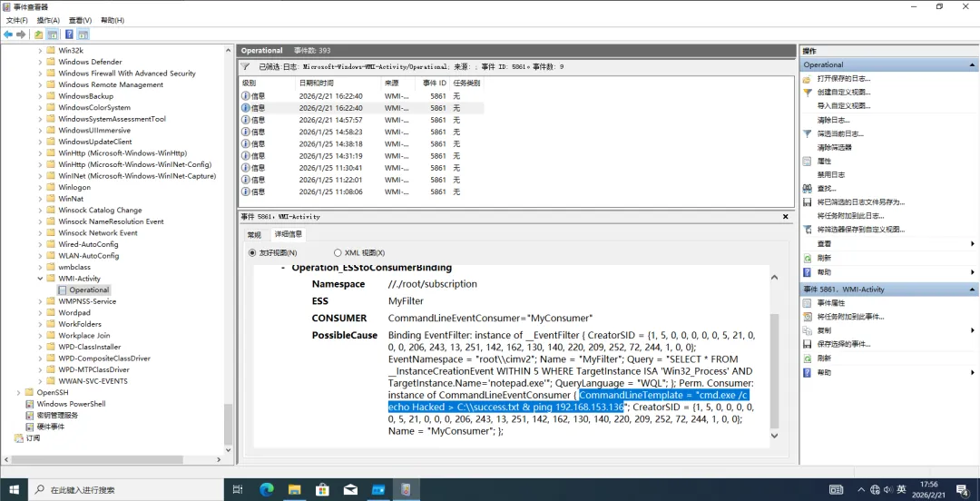
Task: Select the 友好视图(N) radio button
Action: [252, 252]
